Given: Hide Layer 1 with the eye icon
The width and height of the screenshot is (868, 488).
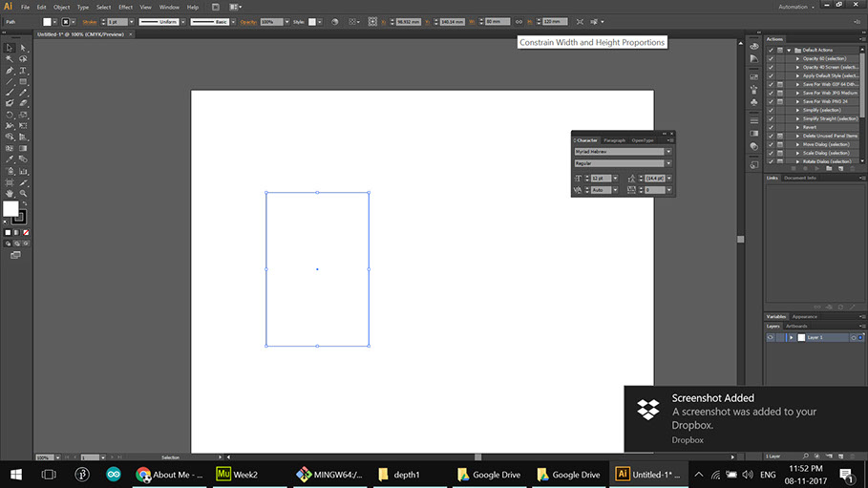Looking at the screenshot, I should pos(771,338).
